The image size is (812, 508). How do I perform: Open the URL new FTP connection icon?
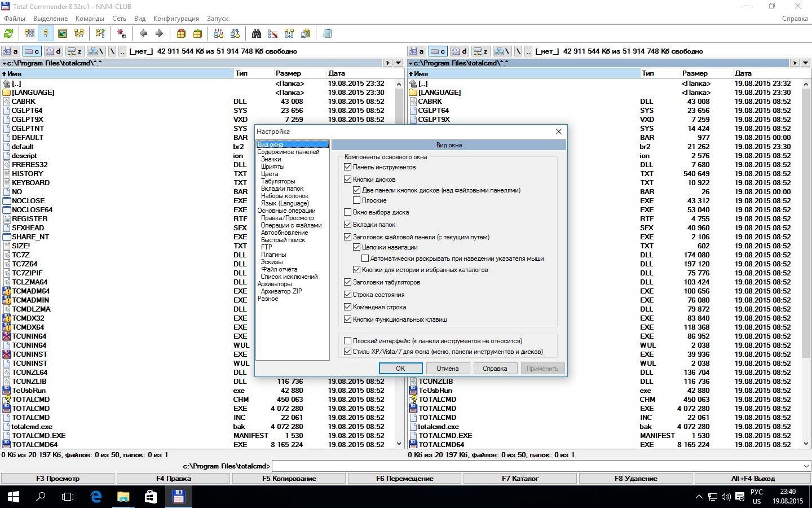coord(235,34)
